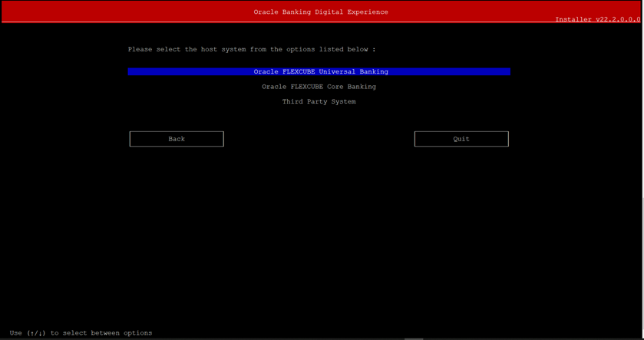Click the host system prompt text
Image resolution: width=644 pixels, height=340 pixels.
(x=252, y=49)
